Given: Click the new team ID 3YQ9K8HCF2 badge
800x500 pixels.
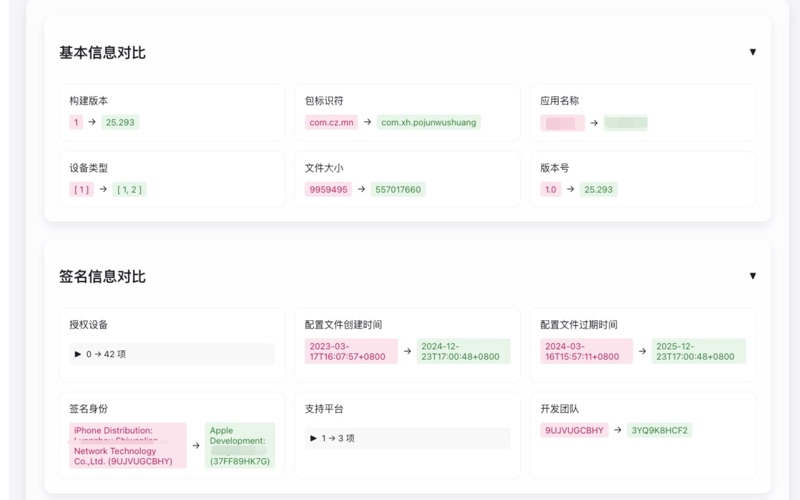Looking at the screenshot, I should (659, 430).
